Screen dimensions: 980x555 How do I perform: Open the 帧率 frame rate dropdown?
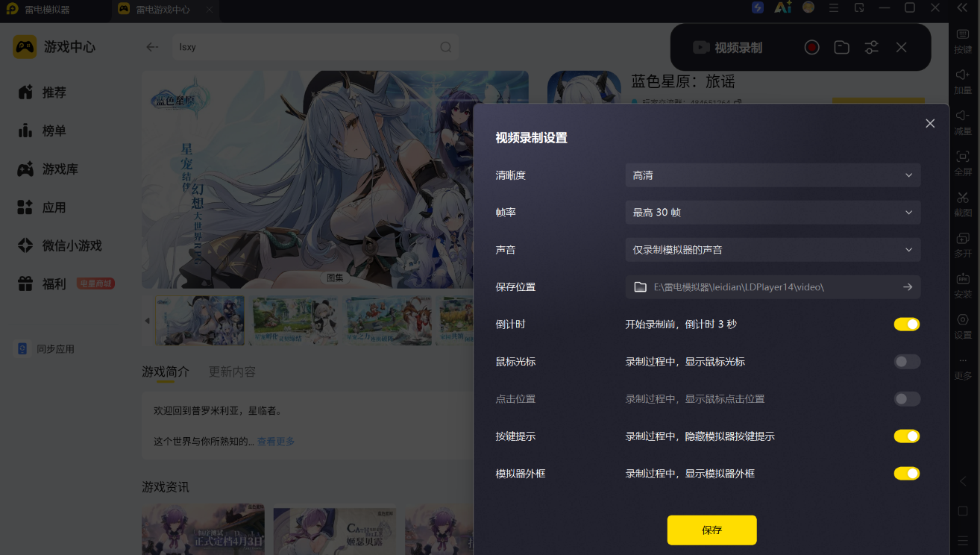773,213
